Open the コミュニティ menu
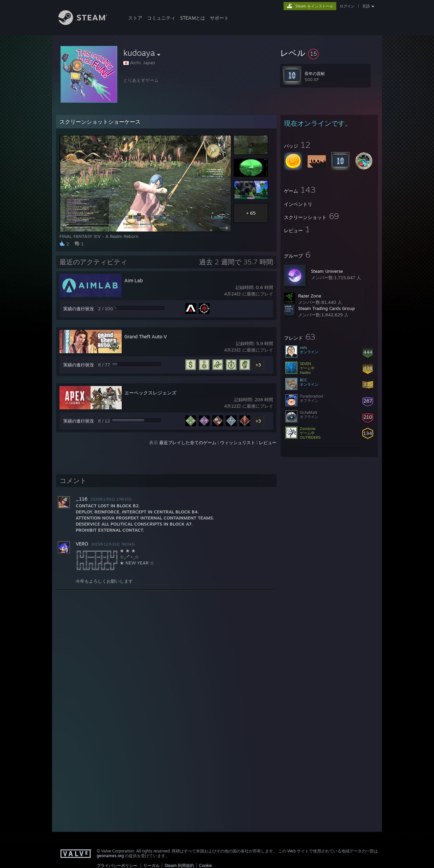The height and width of the screenshot is (868, 434). tap(161, 18)
